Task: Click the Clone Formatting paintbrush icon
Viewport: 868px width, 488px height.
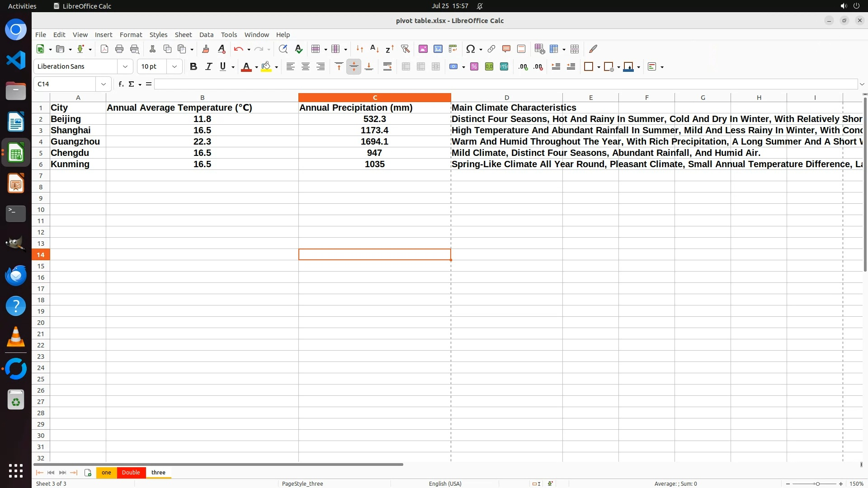Action: [x=206, y=49]
